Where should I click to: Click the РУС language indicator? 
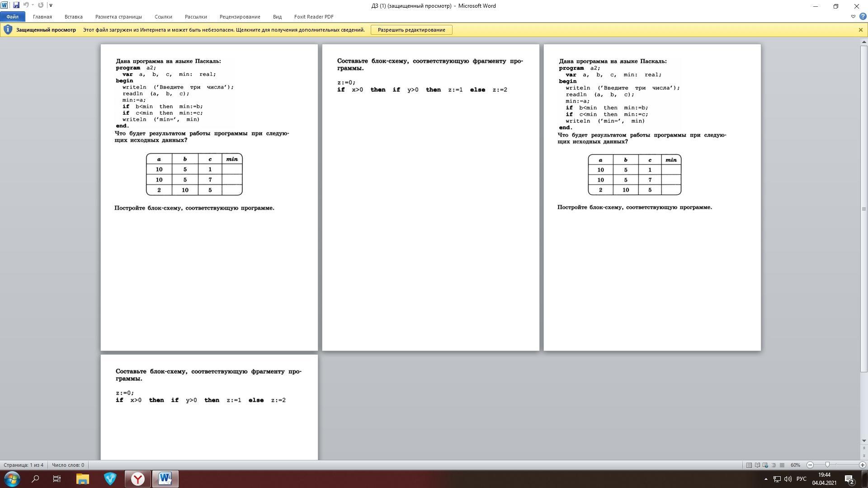point(801,479)
